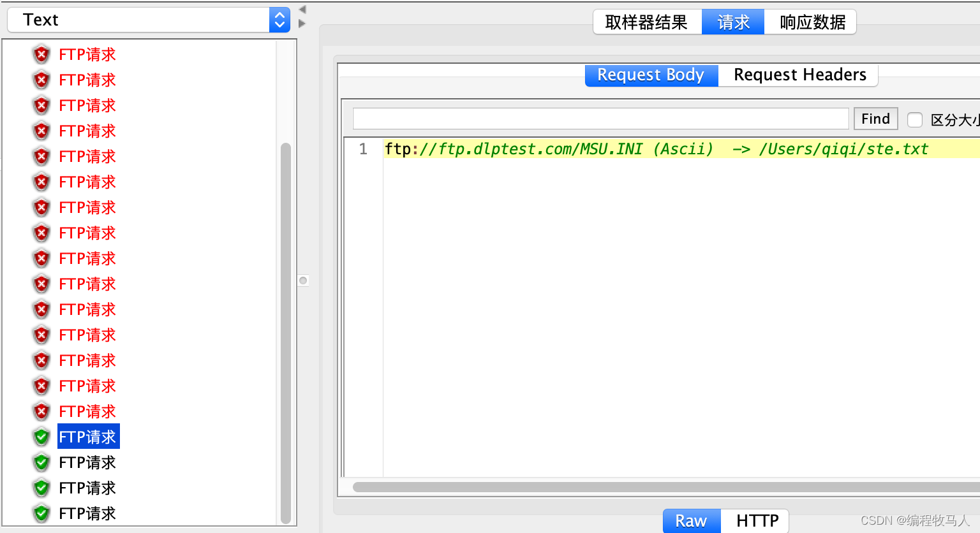Expand the left panel with the right-pointing arrow
This screenshot has width=980, height=533.
[302, 24]
